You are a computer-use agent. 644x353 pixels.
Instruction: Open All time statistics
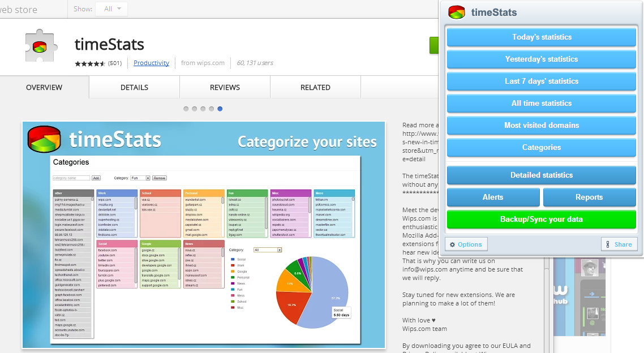[542, 104]
